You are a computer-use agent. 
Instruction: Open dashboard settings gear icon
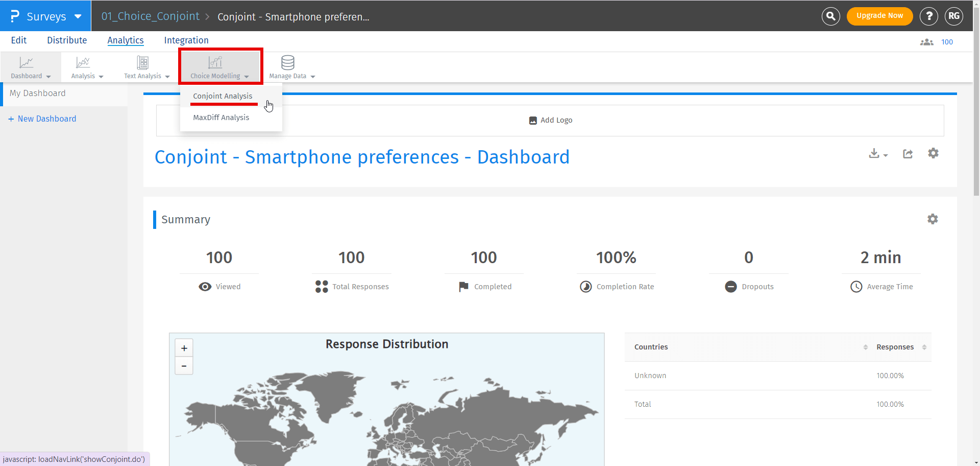pos(933,153)
